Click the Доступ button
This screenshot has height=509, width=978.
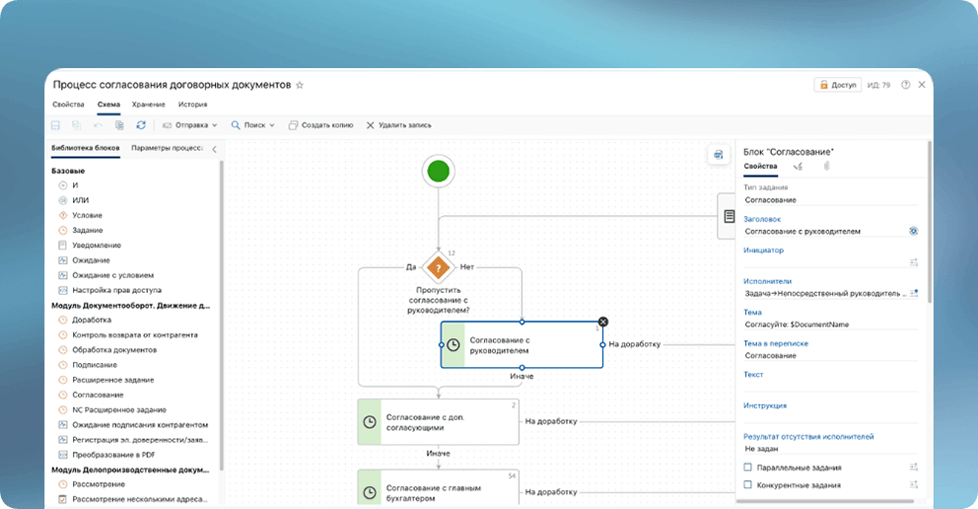pyautogui.click(x=837, y=86)
